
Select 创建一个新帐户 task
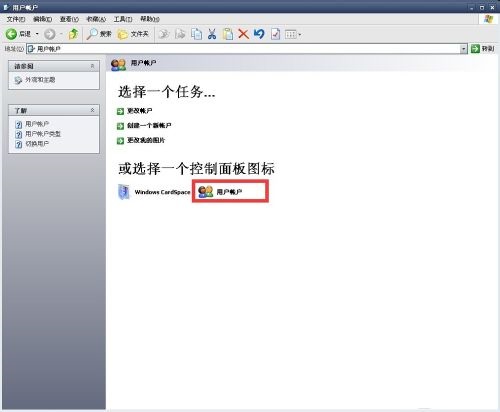pos(149,125)
